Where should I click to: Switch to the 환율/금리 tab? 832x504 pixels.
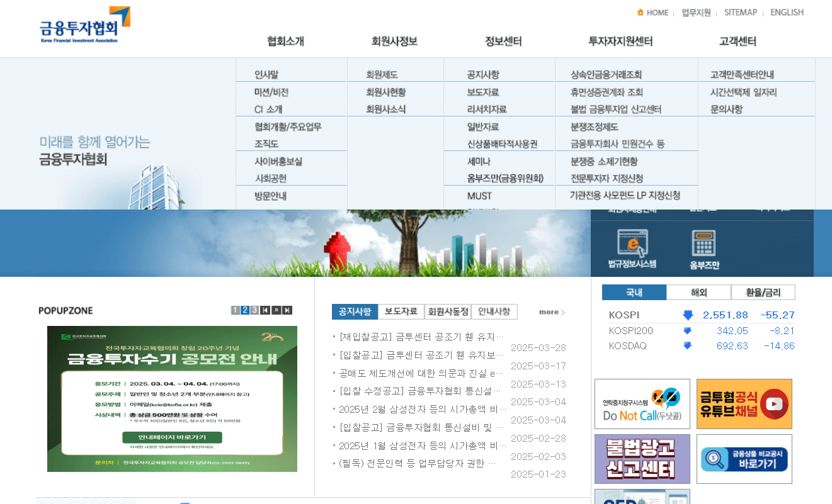click(x=763, y=292)
